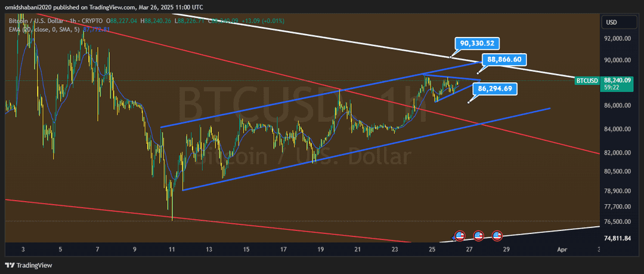The height and width of the screenshot is (274, 644).
Task: Click the EMA (20, close, 0, SMA, 5) indicator legend
Action: [44, 29]
